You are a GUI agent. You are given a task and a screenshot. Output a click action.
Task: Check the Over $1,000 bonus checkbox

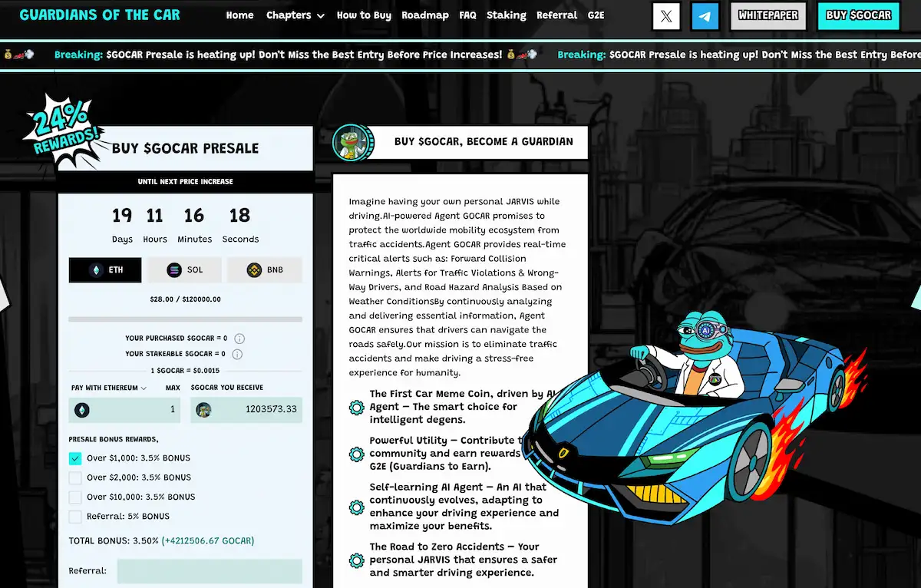(x=75, y=458)
